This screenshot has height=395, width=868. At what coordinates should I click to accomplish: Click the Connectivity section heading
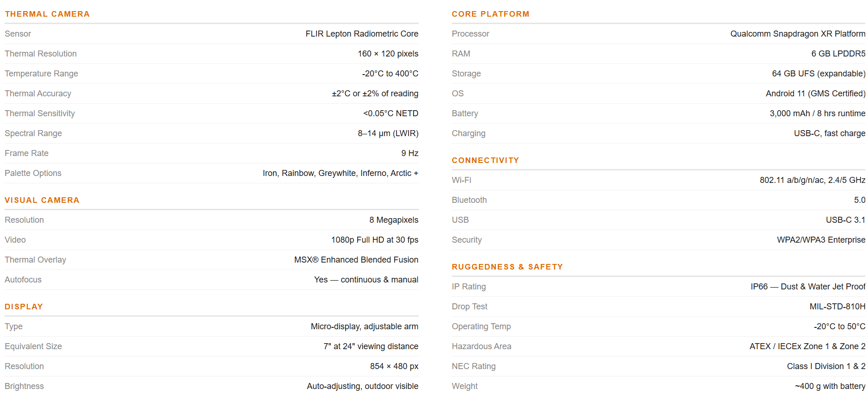[485, 160]
